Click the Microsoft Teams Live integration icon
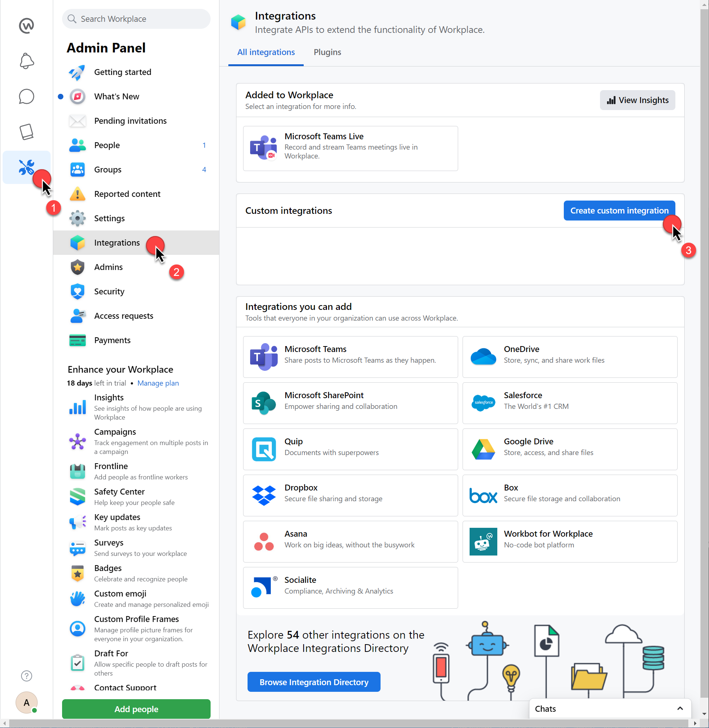Screen dimensions: 709x728 [263, 148]
